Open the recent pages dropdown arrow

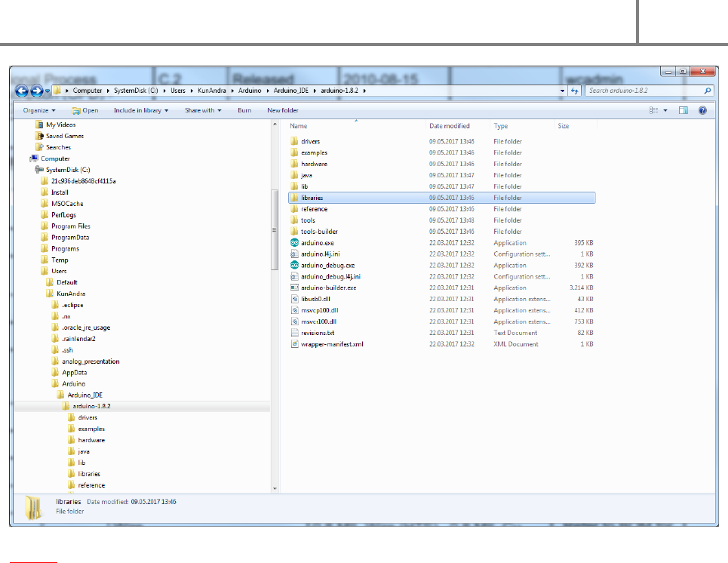click(48, 91)
